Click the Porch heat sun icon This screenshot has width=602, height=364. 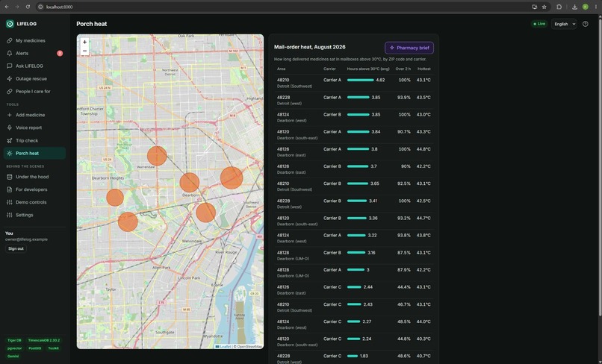click(x=10, y=153)
